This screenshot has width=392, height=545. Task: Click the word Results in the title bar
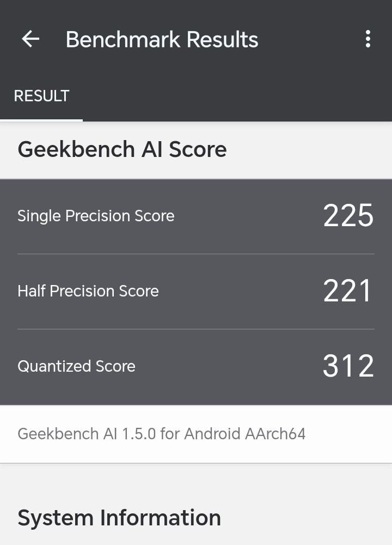click(x=222, y=39)
